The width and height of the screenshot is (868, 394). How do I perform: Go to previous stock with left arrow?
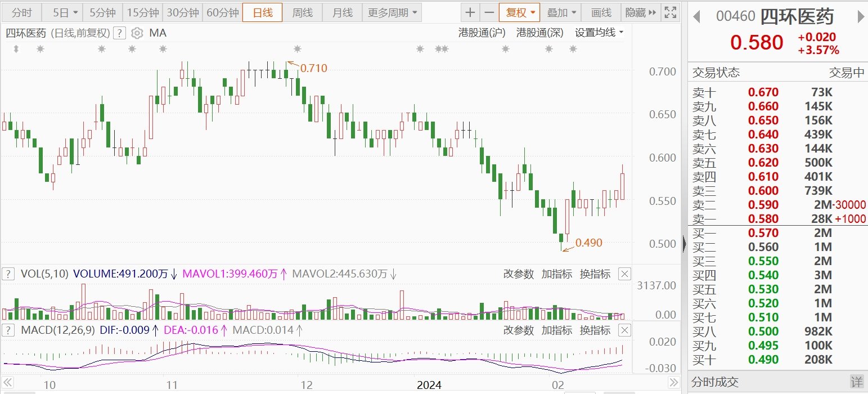(x=696, y=17)
